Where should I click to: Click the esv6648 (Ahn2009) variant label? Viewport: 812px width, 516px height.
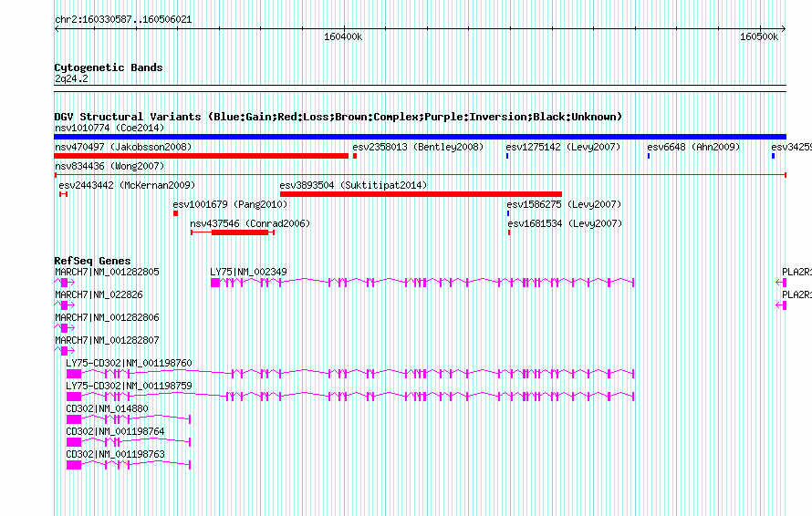click(693, 147)
